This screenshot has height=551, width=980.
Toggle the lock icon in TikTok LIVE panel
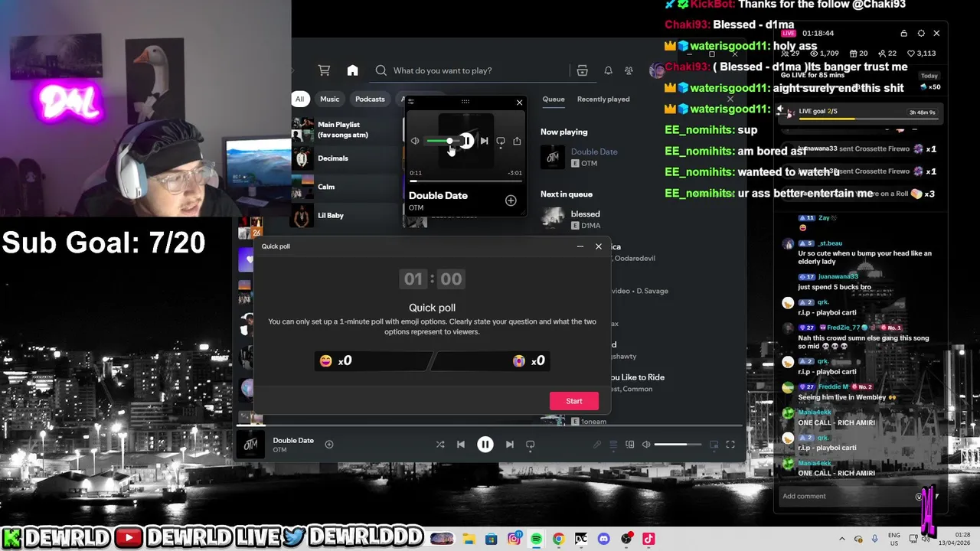(903, 34)
